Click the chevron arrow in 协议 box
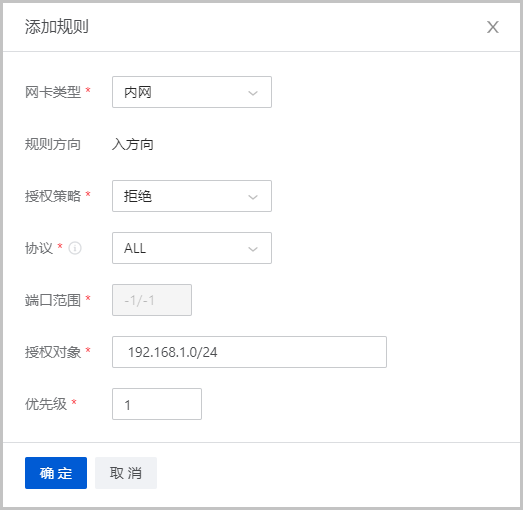This screenshot has height=510, width=523. click(253, 249)
